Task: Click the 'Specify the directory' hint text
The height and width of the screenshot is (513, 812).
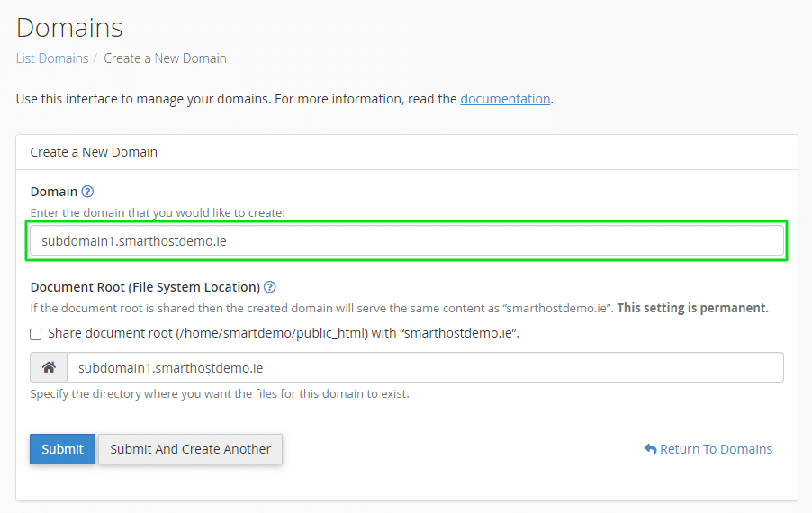Action: click(x=220, y=394)
